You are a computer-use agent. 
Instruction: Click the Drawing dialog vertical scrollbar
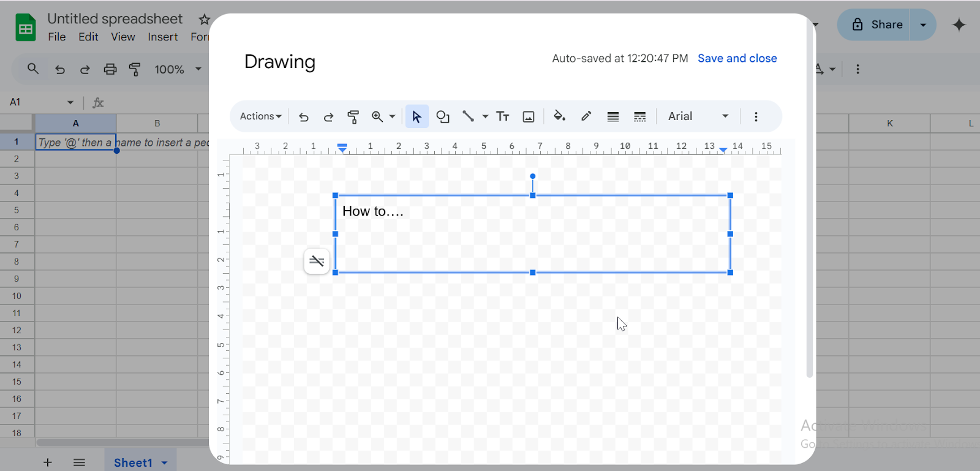click(x=809, y=199)
